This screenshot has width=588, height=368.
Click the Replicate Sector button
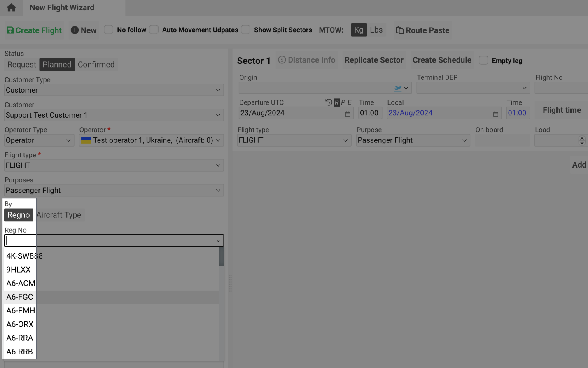coord(374,60)
